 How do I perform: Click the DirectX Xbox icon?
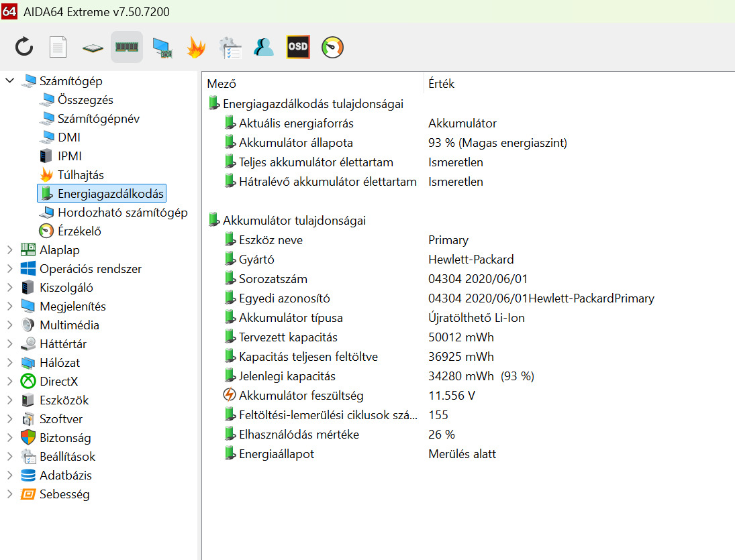[28, 381]
